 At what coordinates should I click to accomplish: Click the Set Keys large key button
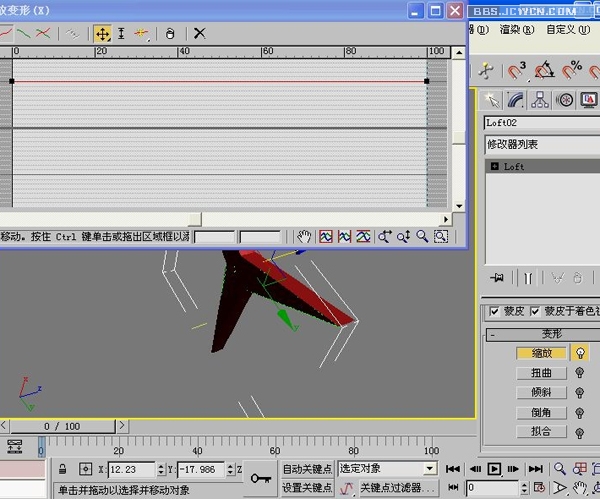coord(261,478)
